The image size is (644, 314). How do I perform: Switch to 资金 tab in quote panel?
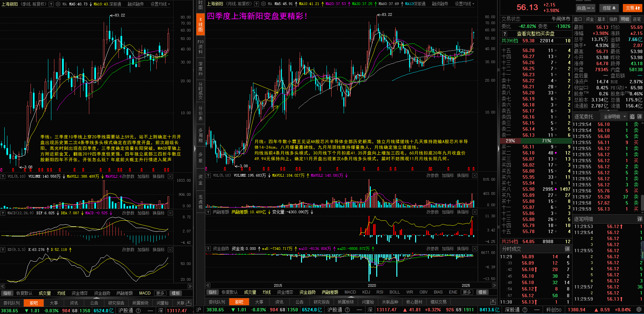pos(590,19)
